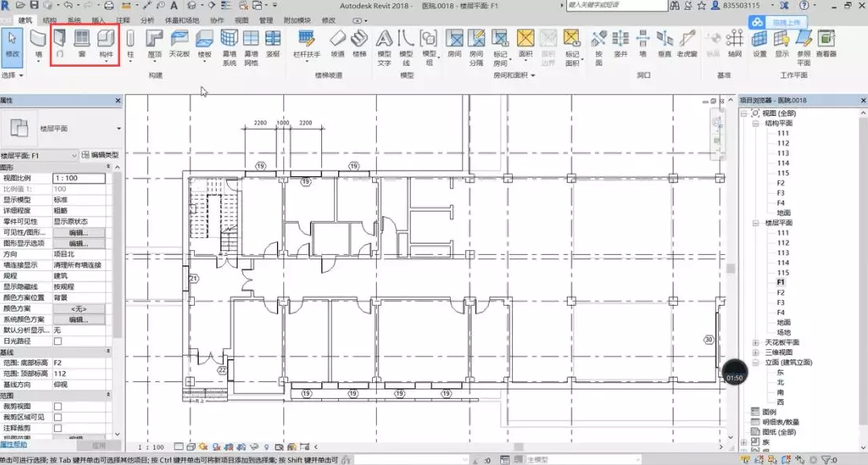Open the 楼层平面 type selector dropdown
Image resolution: width=868 pixels, height=465 pixels.
(x=118, y=128)
